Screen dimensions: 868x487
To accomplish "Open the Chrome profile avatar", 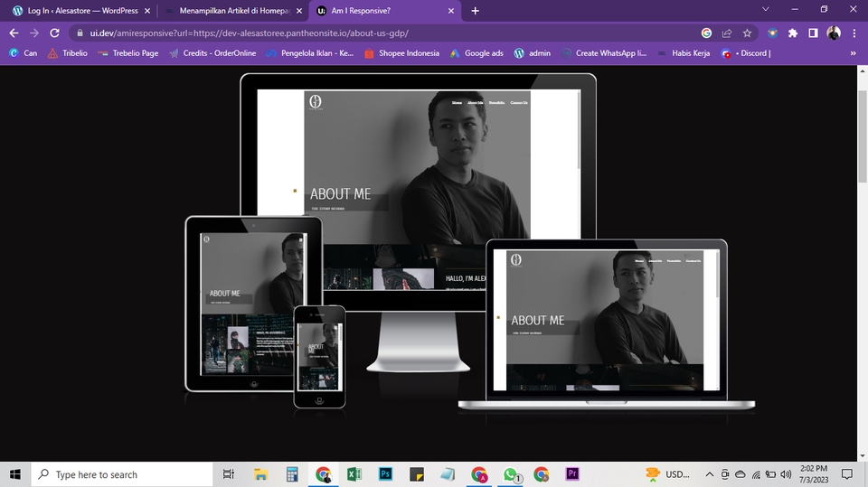I will pos(834,33).
